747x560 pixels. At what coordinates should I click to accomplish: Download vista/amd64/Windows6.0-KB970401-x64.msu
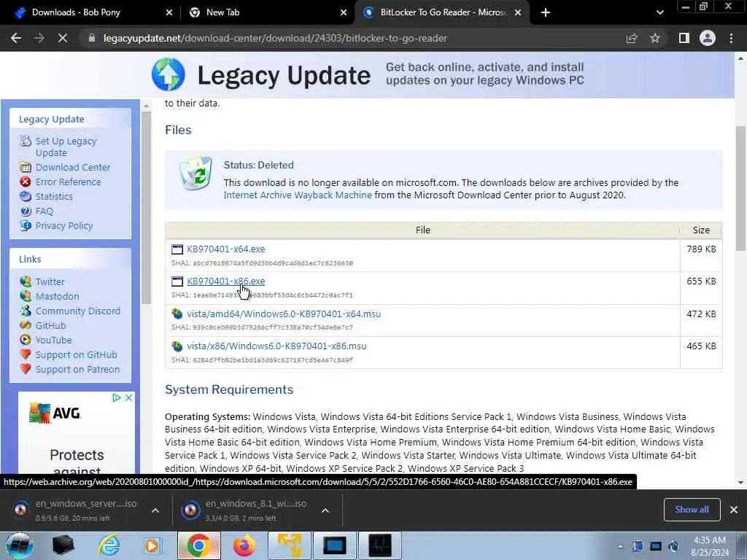point(284,314)
